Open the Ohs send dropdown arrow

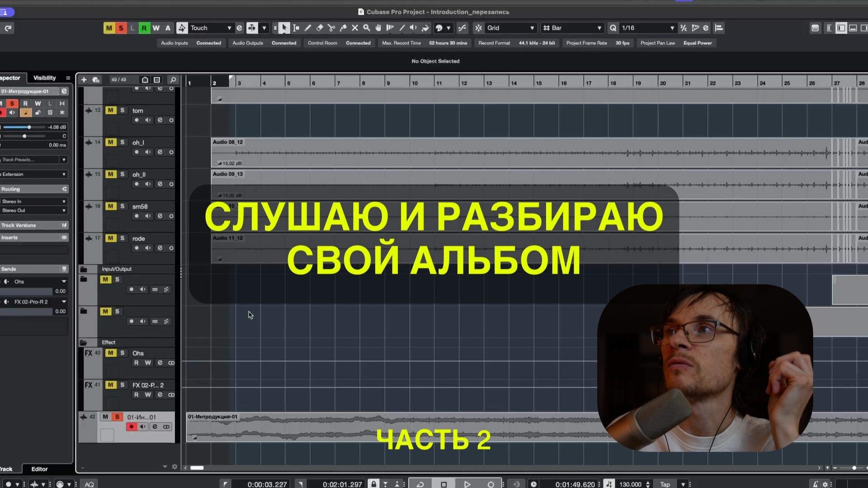coord(64,281)
